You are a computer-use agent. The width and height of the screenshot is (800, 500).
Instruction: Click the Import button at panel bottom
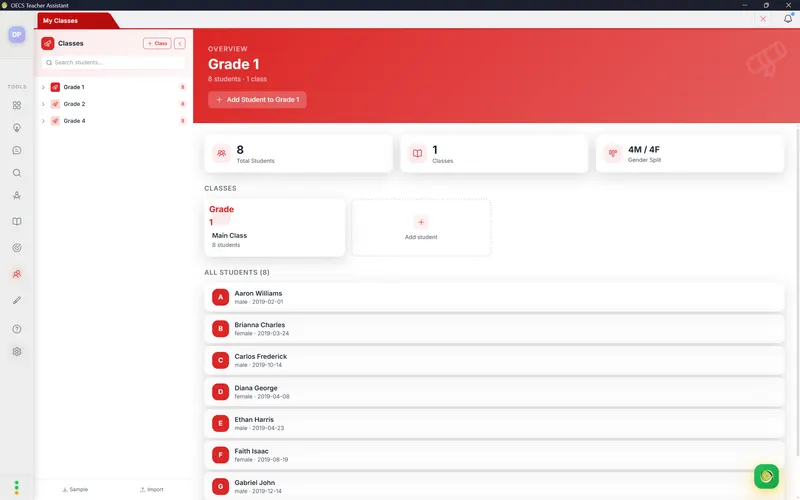152,489
